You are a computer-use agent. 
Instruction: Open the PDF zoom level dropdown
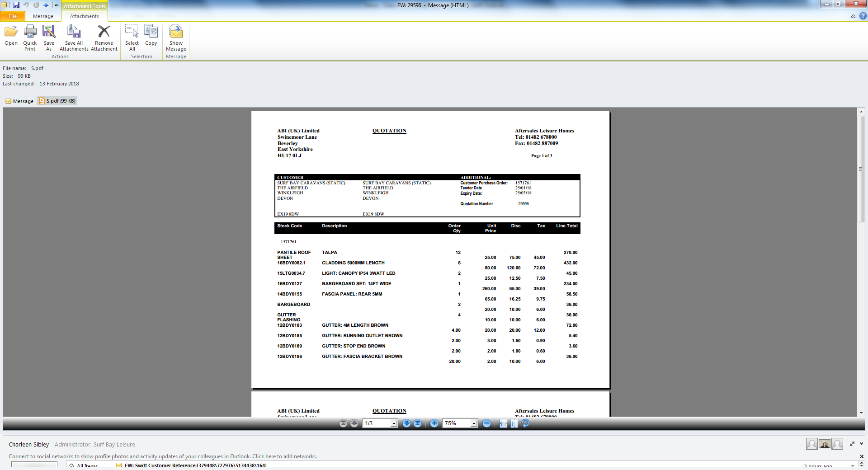tap(474, 423)
